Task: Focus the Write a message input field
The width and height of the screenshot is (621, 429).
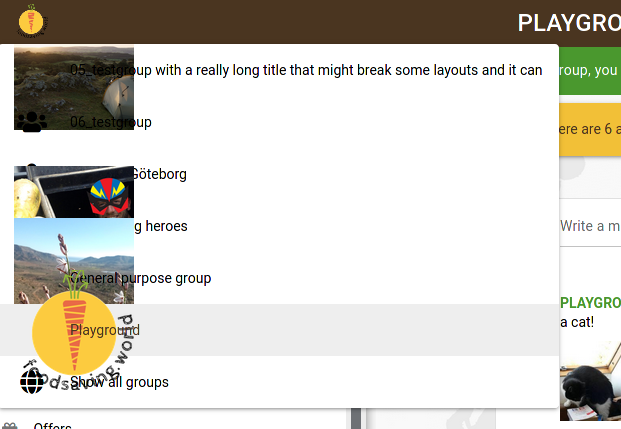Action: 590,226
